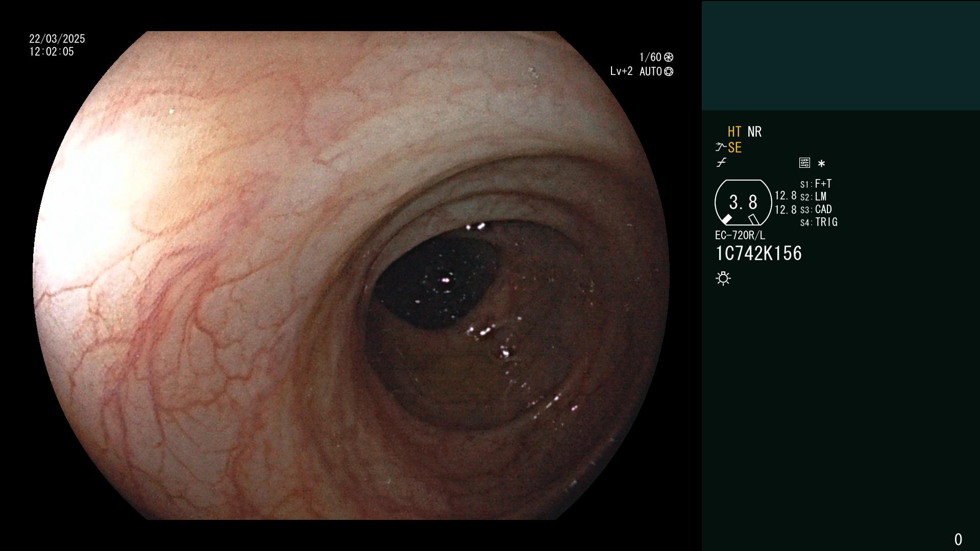The width and height of the screenshot is (980, 551).
Task: Click the lower 12.8 diameter value
Action: 786,210
